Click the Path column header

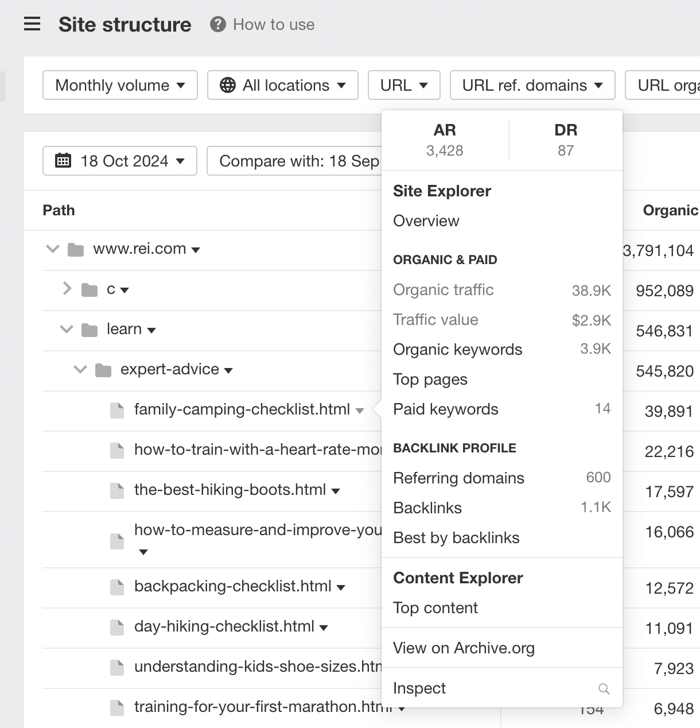click(x=59, y=210)
